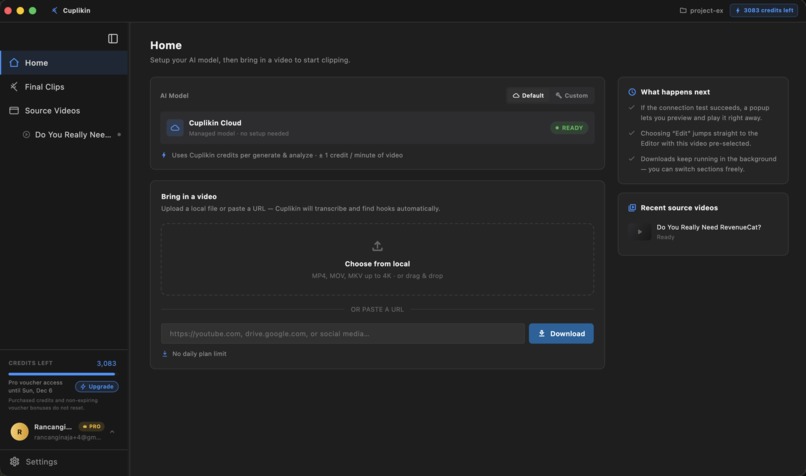Image resolution: width=806 pixels, height=476 pixels.
Task: Open Source Videos section
Action: pos(64,111)
